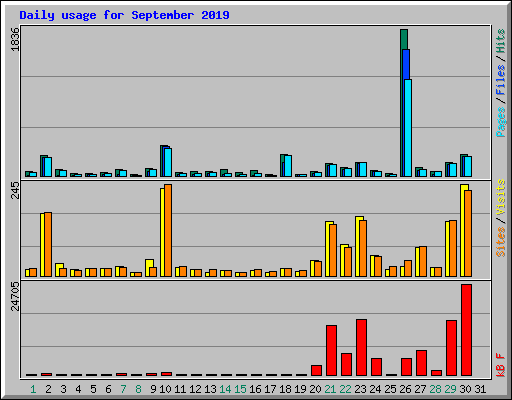Click the red KB bar for day 22
Viewport: 512px width, 400px height.
pos(346,364)
